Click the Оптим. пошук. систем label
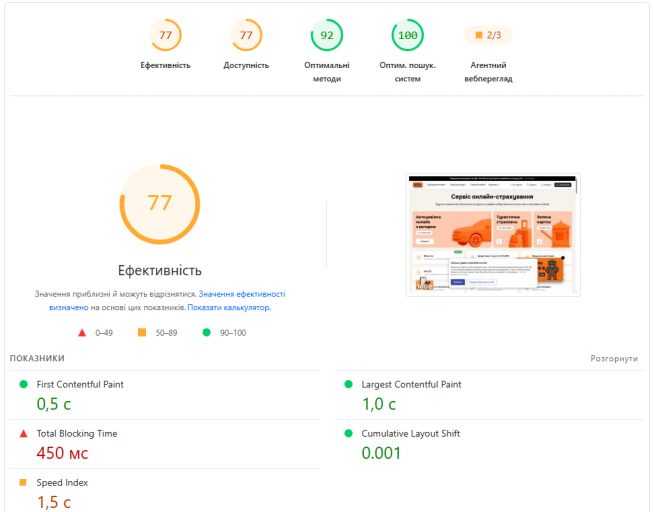 pyautogui.click(x=407, y=72)
